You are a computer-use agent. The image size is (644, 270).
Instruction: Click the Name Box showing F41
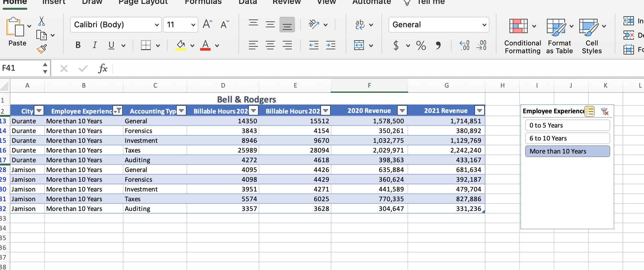[21, 68]
